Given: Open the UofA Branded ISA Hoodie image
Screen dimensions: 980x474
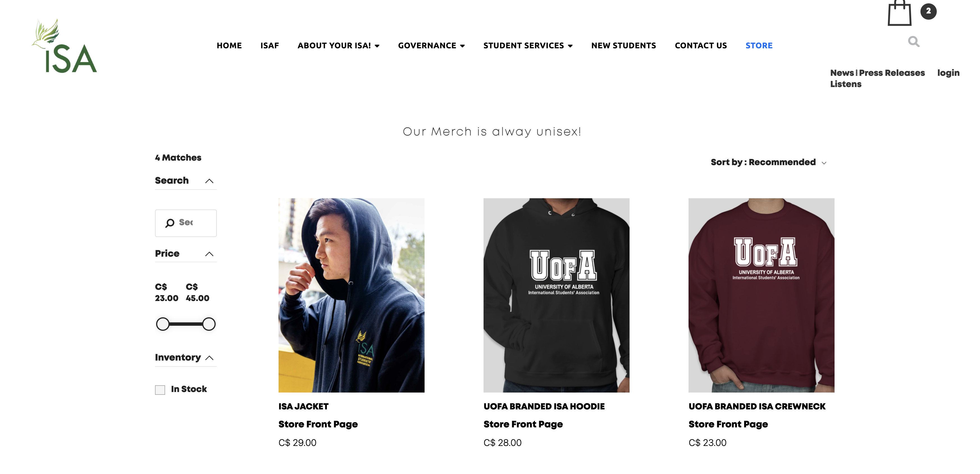Looking at the screenshot, I should tap(556, 295).
